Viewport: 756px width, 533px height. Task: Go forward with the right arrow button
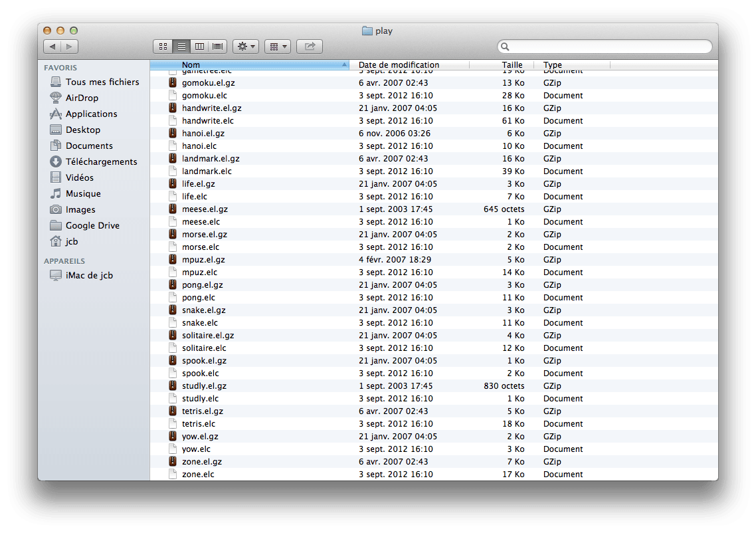tap(70, 47)
